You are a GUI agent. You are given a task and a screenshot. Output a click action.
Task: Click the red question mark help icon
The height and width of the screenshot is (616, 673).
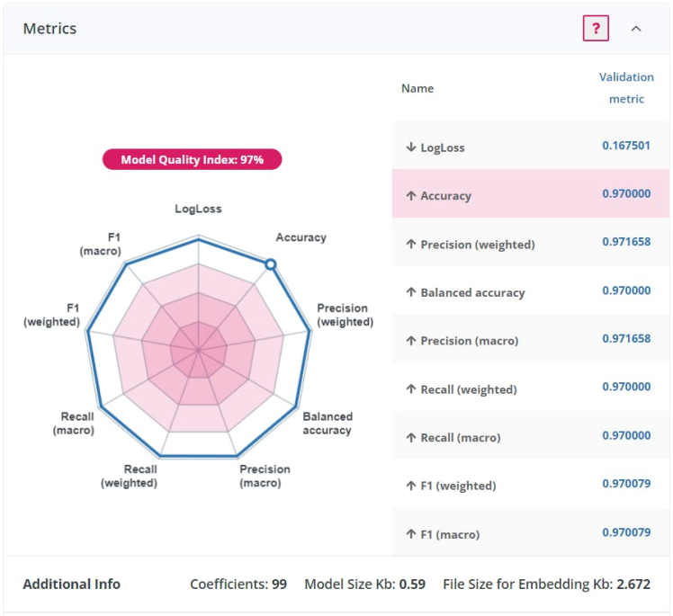(x=596, y=29)
